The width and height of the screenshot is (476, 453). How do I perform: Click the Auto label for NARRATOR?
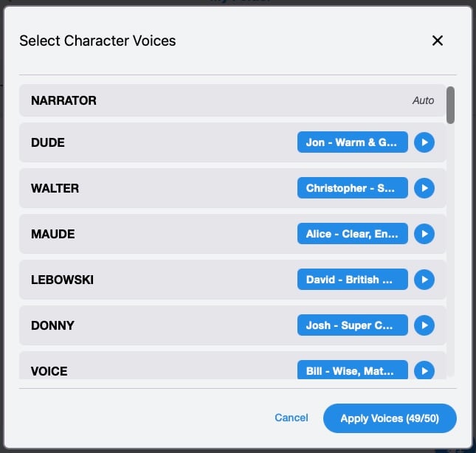424,100
